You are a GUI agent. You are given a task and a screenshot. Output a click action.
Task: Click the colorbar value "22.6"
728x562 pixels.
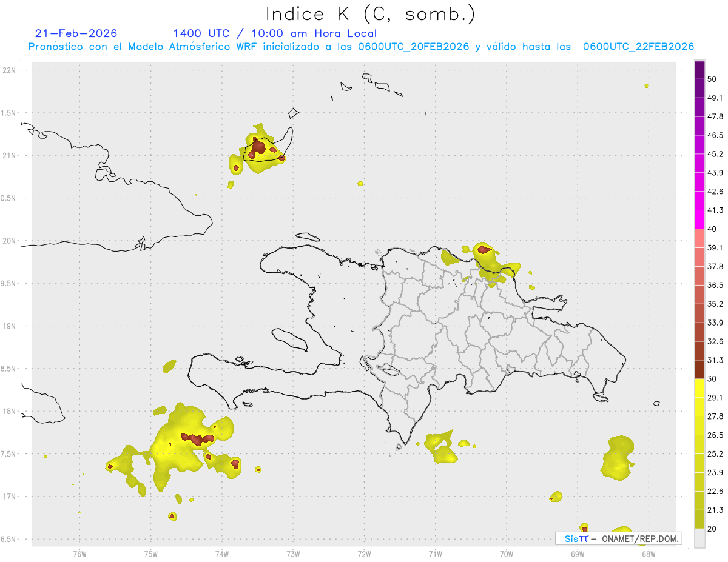tap(715, 491)
